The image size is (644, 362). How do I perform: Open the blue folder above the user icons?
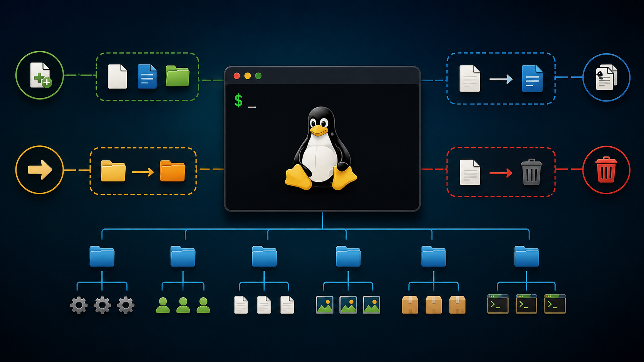tap(183, 256)
